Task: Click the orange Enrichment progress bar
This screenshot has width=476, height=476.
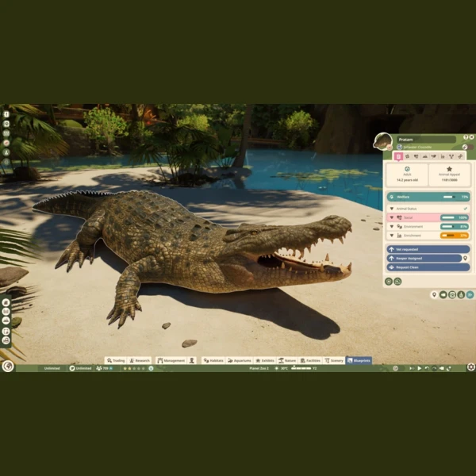Action: click(455, 236)
